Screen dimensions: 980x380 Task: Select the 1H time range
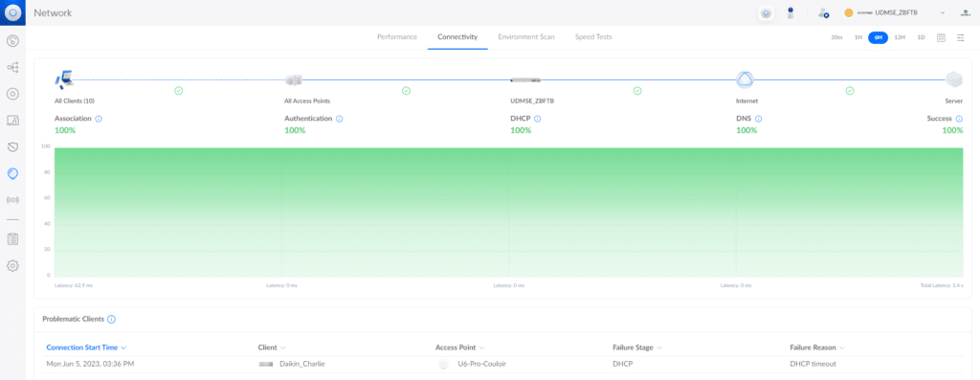tap(858, 37)
